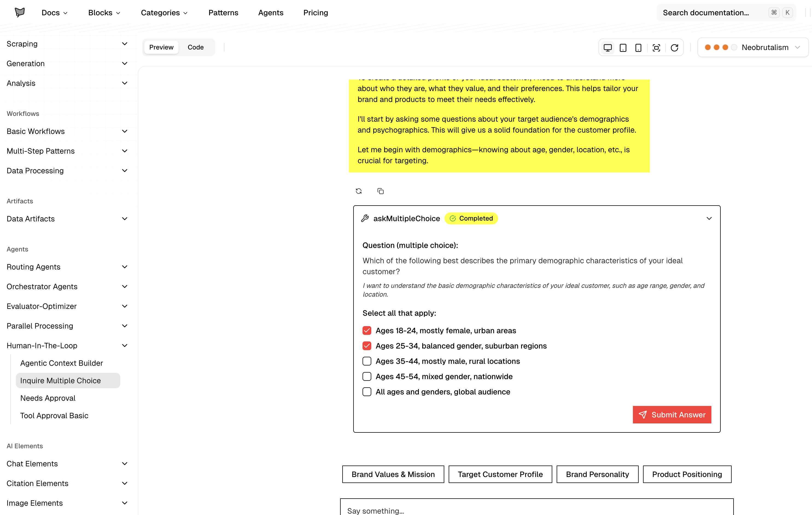Image resolution: width=812 pixels, height=515 pixels.
Task: Open Agentic Context Builder page
Action: point(68,363)
